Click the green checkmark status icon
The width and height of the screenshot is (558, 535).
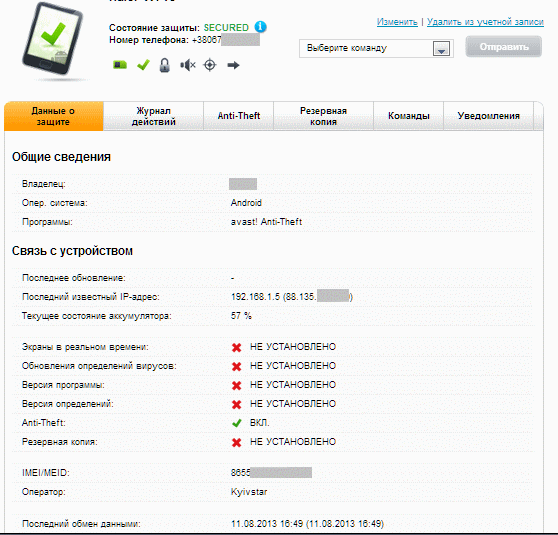coord(143,65)
